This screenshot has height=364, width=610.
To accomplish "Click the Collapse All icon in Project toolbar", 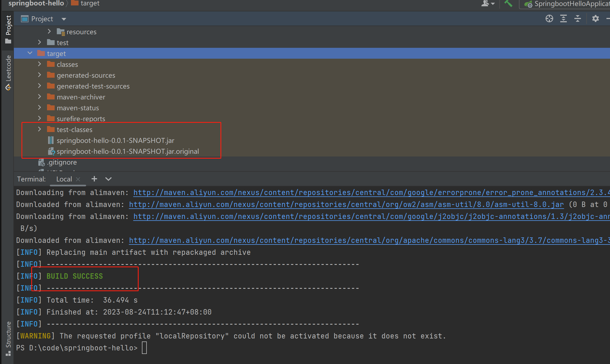I will click(577, 19).
